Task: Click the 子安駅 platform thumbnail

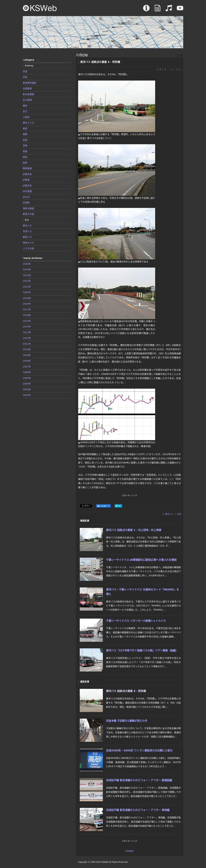Action: [91, 730]
